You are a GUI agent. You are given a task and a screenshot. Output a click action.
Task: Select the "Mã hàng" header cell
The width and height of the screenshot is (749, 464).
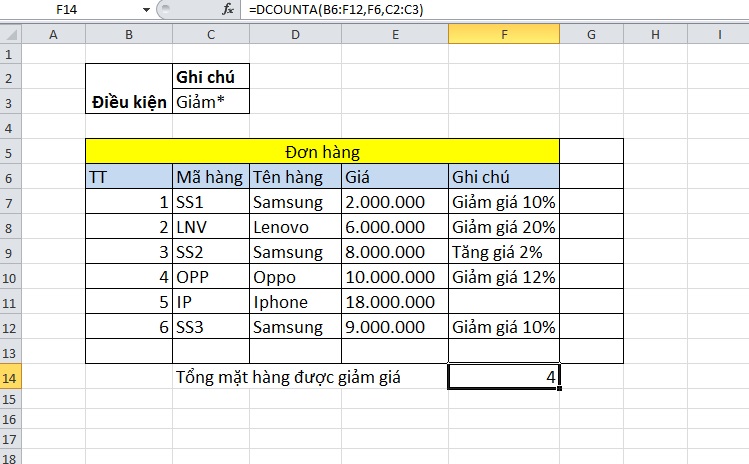(210, 177)
